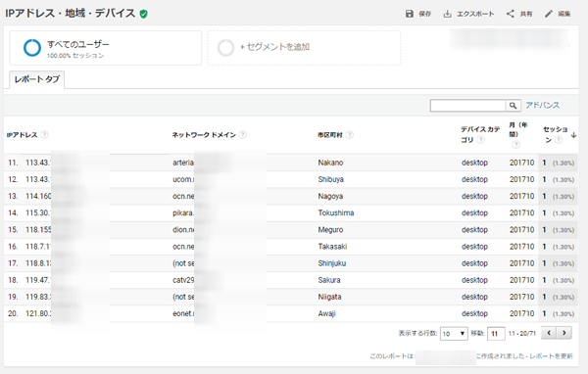The image size is (588, 374).
Task: Open help icon under 月(年間) header
Action: pos(516,144)
